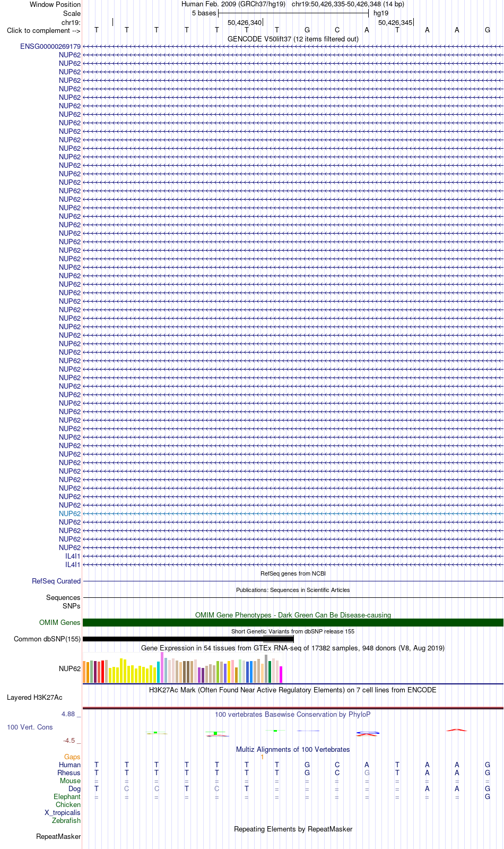Click the orange '1' in the Gaps row

(262, 757)
